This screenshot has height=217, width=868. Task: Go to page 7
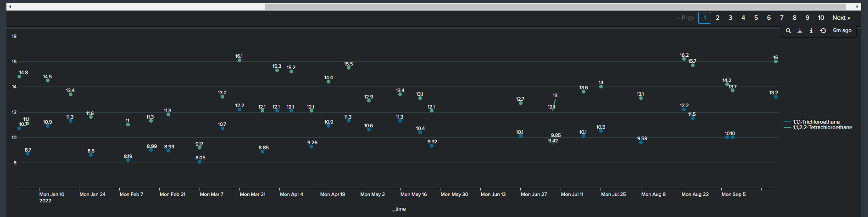pos(782,18)
